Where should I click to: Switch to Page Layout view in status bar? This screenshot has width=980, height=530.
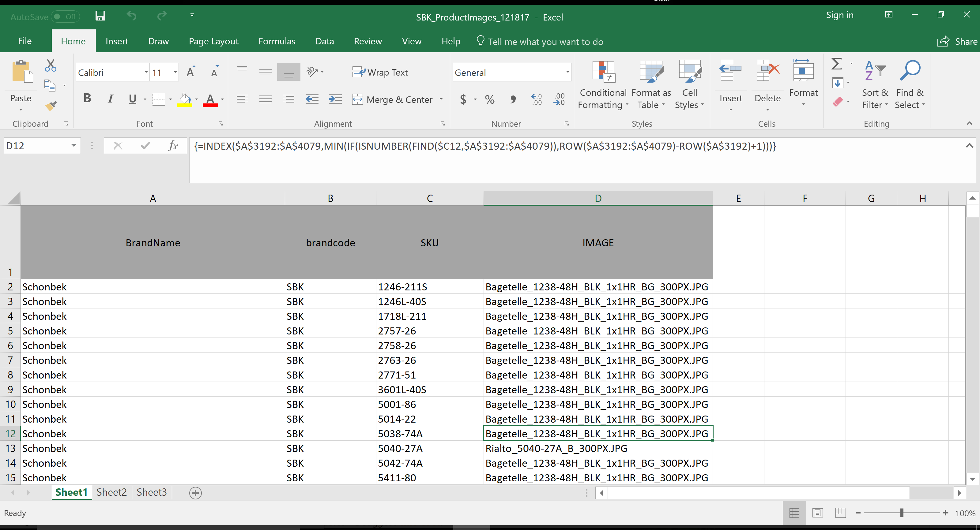(x=818, y=513)
